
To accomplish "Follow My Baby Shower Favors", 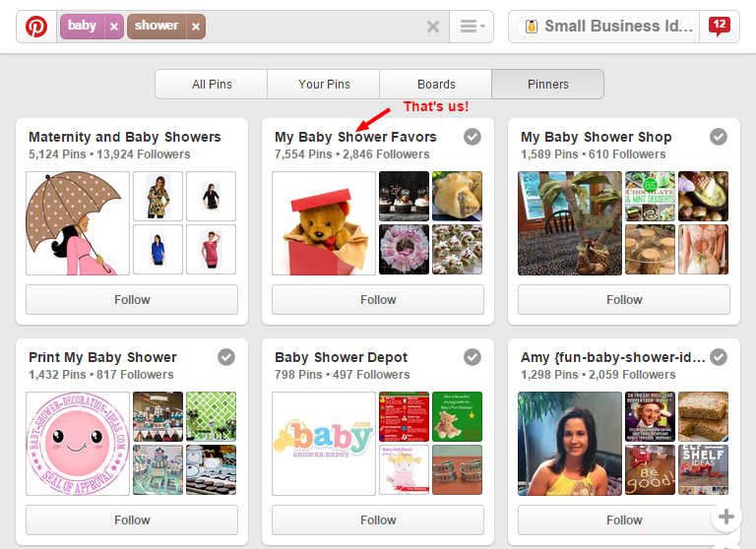I will (x=378, y=300).
